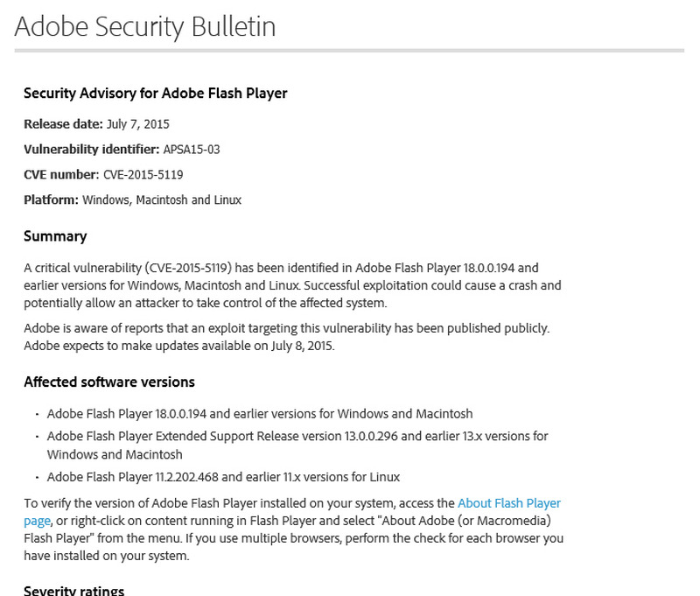Click the Summary heading
This screenshot has width=700, height=596.
pos(55,236)
